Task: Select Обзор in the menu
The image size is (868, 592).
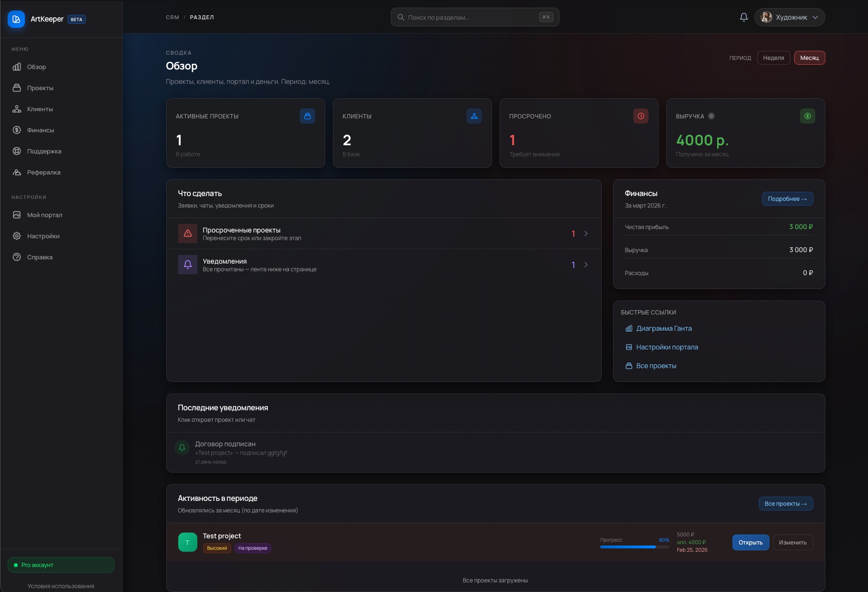Action: 37,67
